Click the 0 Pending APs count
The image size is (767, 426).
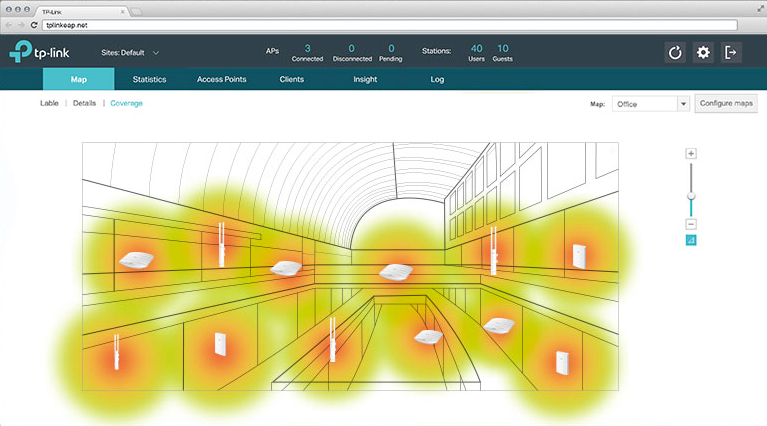391,53
